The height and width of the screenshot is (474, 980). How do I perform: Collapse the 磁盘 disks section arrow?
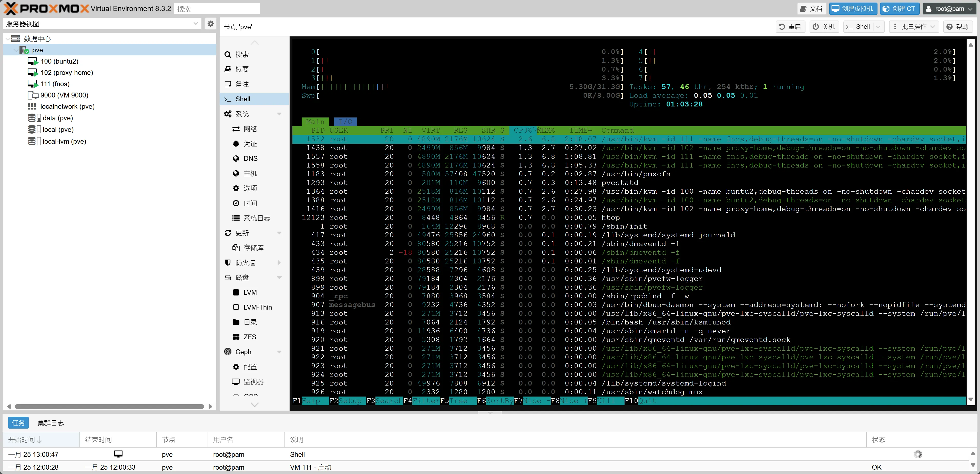tap(279, 278)
